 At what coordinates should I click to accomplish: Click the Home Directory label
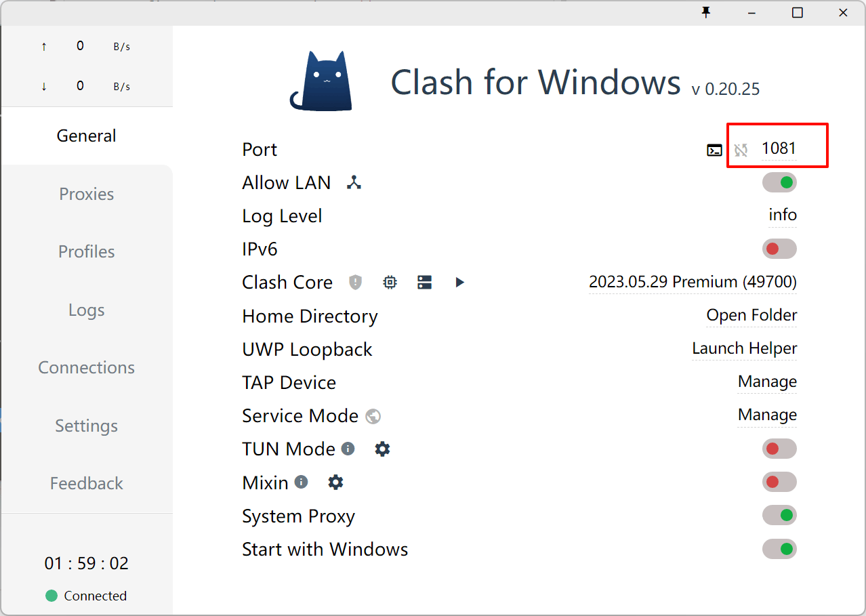[x=310, y=316]
